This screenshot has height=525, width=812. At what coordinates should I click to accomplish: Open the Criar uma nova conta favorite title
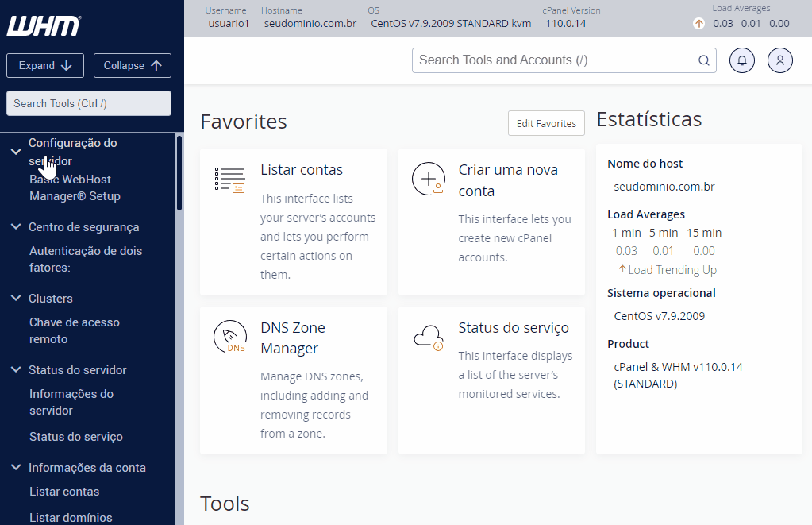point(508,180)
